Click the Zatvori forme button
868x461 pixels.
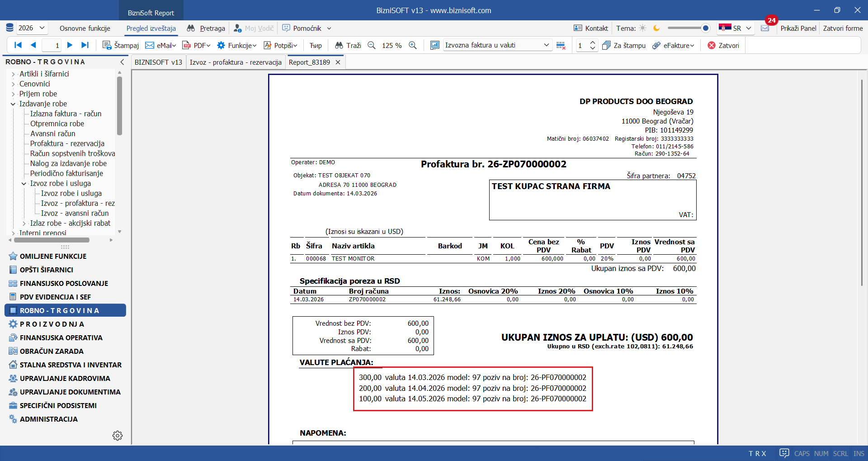click(843, 28)
